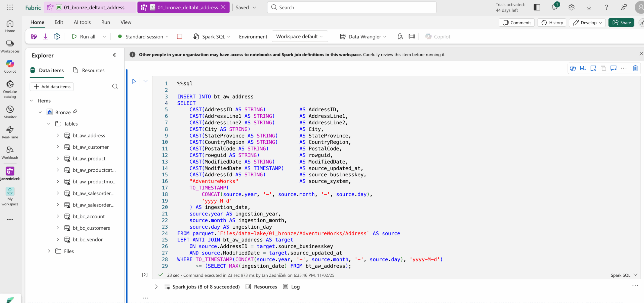Toggle the layout panel icon near Trials
This screenshot has height=303, width=644.
coord(537,7)
